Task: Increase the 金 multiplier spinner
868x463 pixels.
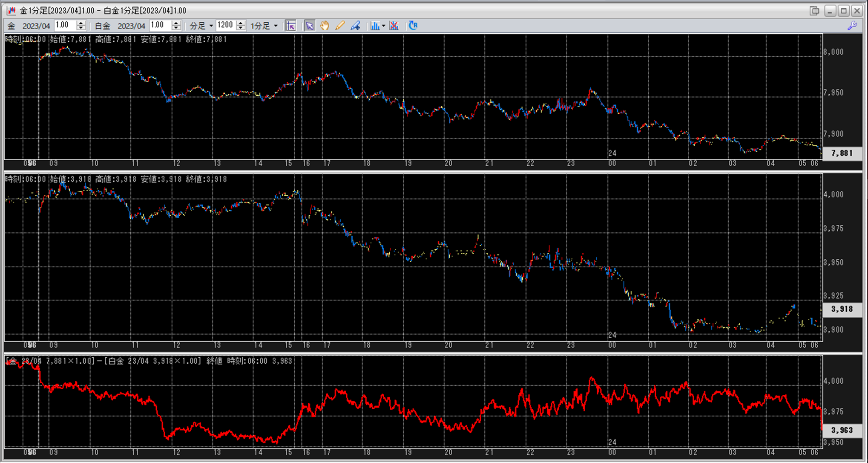Action: tap(81, 23)
